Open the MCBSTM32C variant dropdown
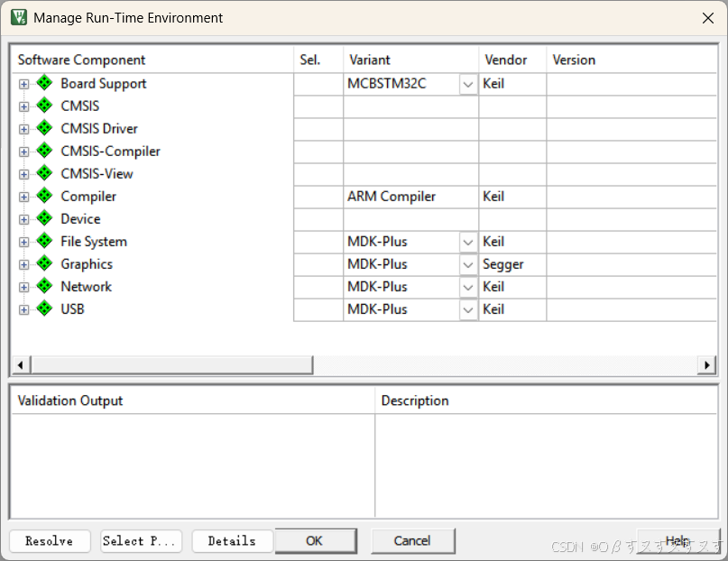The image size is (728, 561). 468,83
